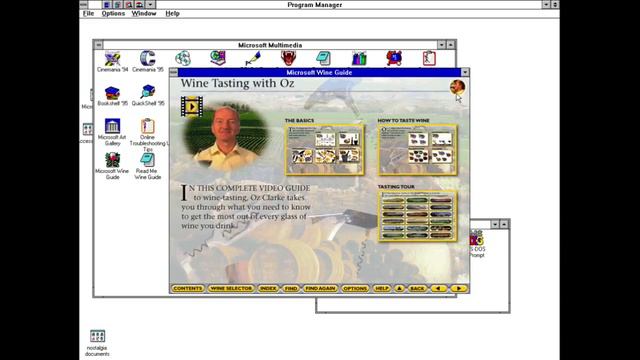640x360 pixels.
Task: Open the Bookshelf '95 icon
Action: 112,93
